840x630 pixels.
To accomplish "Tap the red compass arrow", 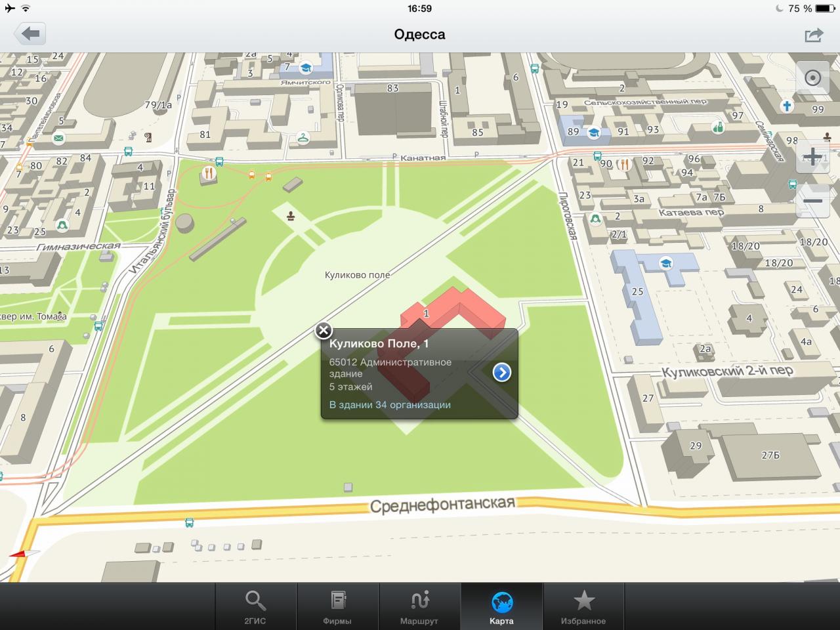I will pyautogui.click(x=24, y=554).
